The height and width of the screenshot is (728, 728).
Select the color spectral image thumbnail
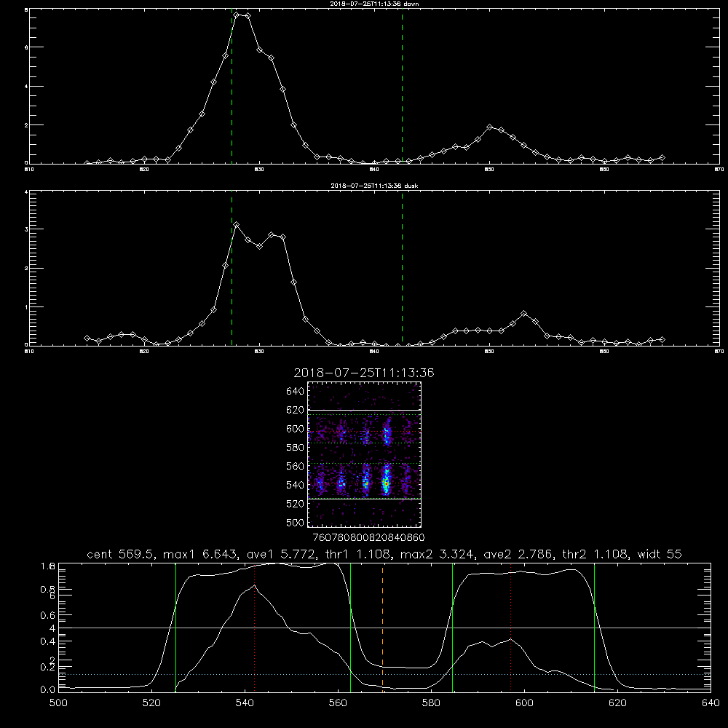click(x=365, y=454)
